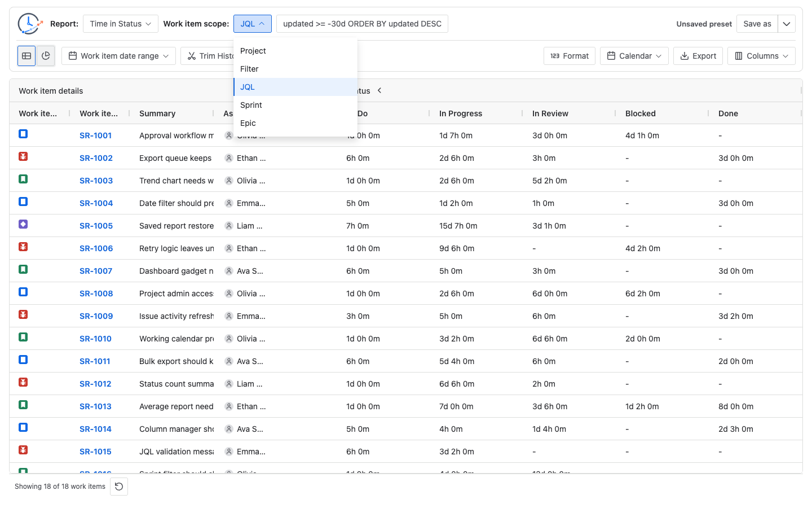Click task type icon for SR-1014
Viewport: 812px width, 508px height.
[23, 427]
